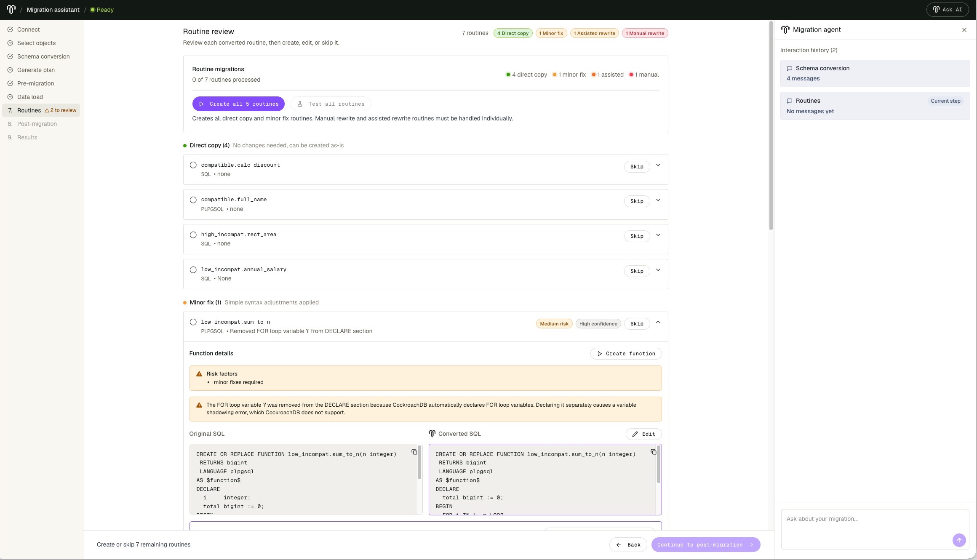Click the Migration agent logo icon
977x560 pixels.
[785, 29]
